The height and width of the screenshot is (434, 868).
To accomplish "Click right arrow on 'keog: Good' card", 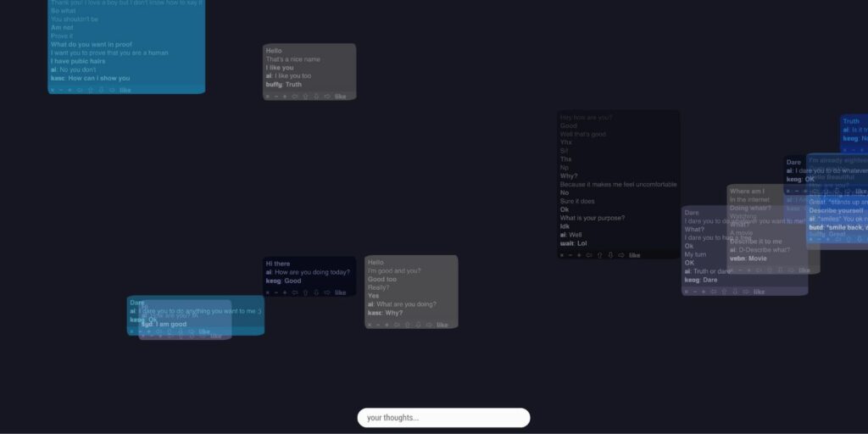I will [x=326, y=292].
